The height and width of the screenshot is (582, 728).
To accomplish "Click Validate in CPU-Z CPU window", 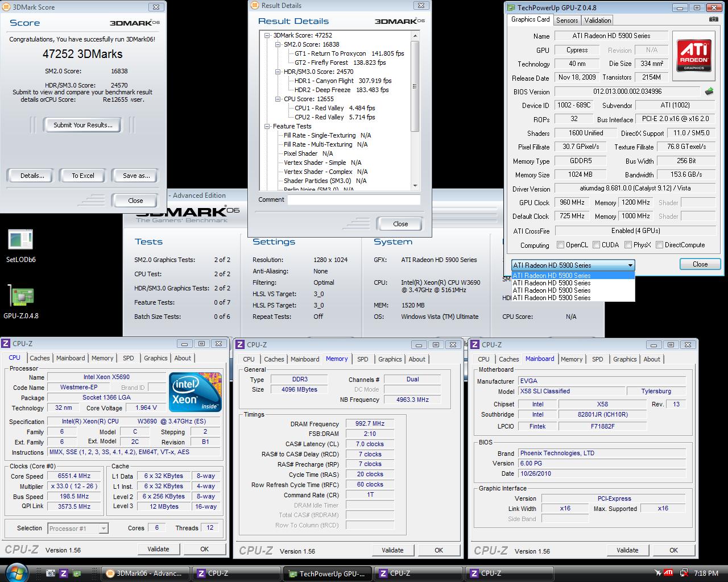I will coord(158,549).
